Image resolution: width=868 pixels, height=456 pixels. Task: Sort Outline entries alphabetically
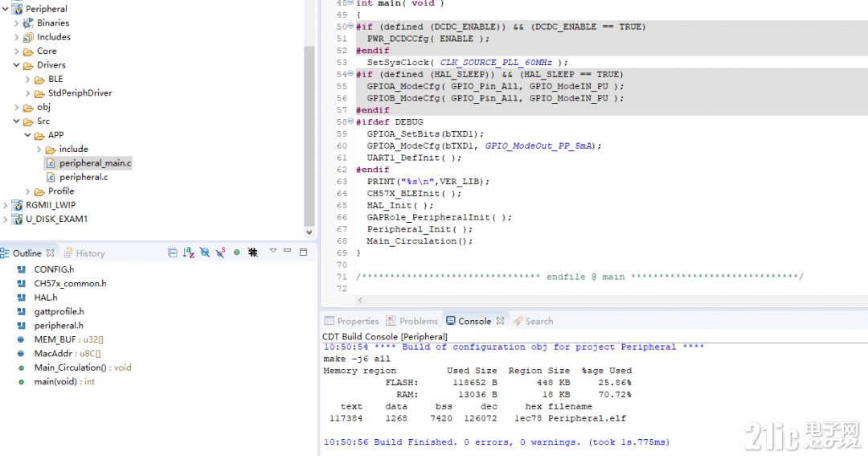click(x=188, y=253)
